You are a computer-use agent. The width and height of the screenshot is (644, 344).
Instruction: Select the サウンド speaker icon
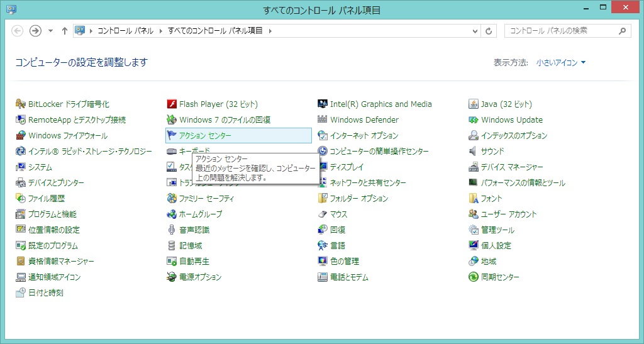pyautogui.click(x=474, y=152)
